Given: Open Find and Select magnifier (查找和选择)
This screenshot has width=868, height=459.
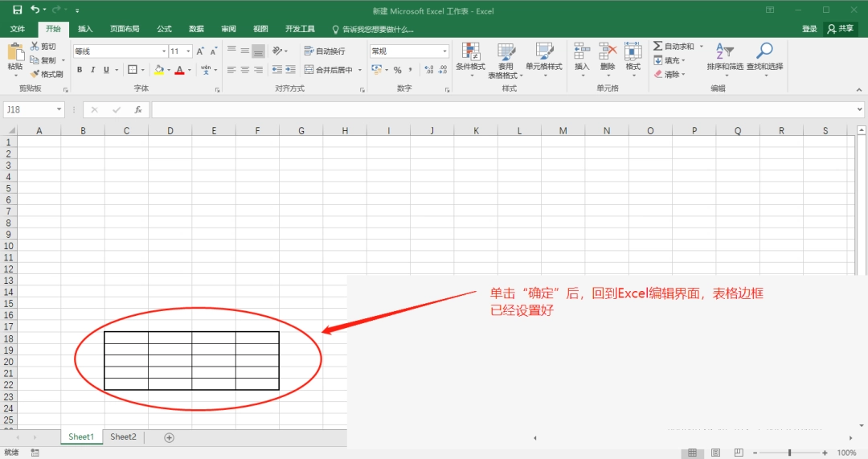Looking at the screenshot, I should click(x=764, y=59).
